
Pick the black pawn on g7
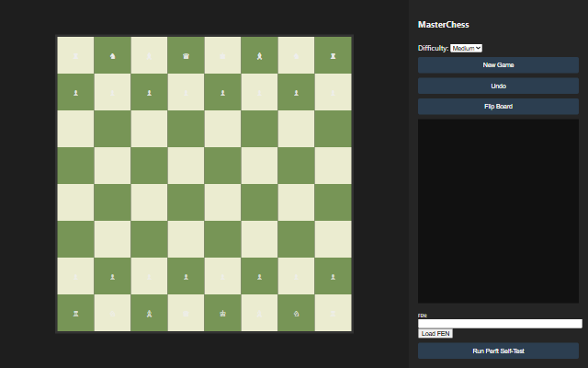click(296, 92)
